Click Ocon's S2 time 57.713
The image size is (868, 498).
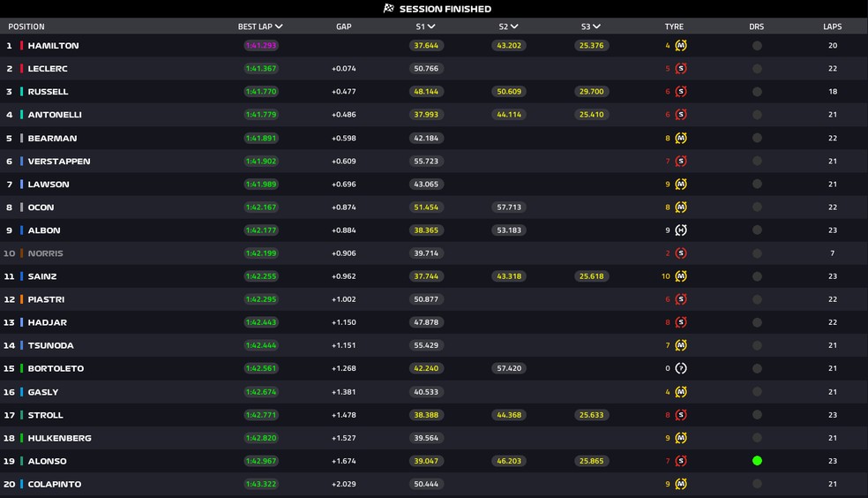coord(509,207)
